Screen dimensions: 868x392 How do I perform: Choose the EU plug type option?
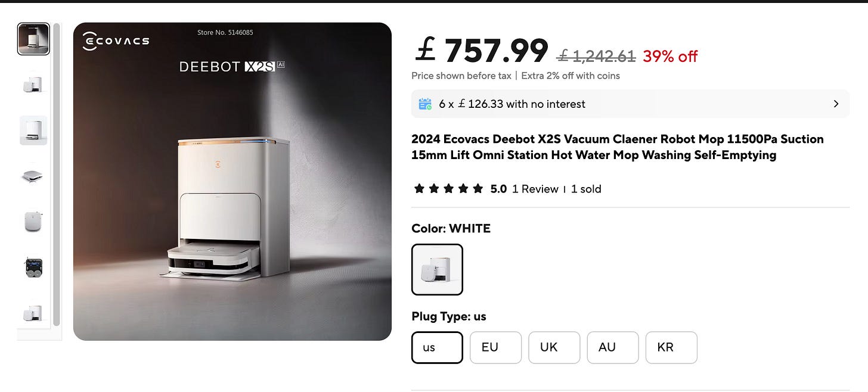[495, 347]
